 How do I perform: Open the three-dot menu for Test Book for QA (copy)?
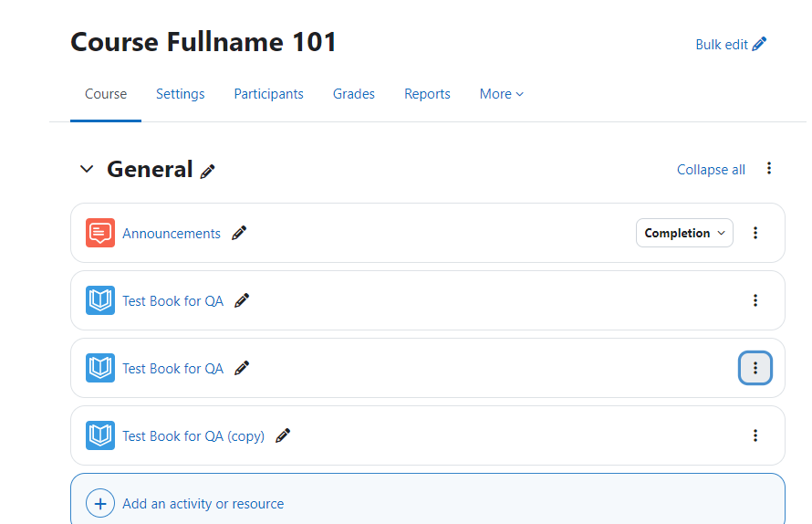[x=755, y=435]
